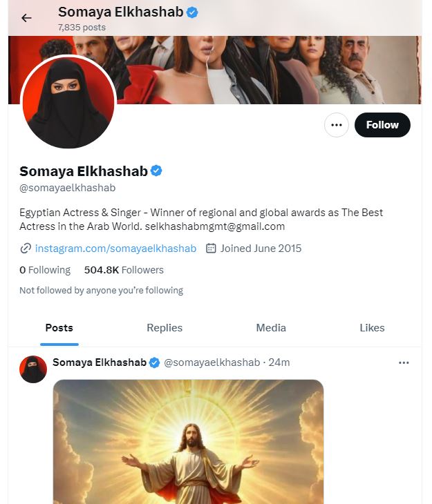Click verified badge in the top header

click(x=193, y=12)
